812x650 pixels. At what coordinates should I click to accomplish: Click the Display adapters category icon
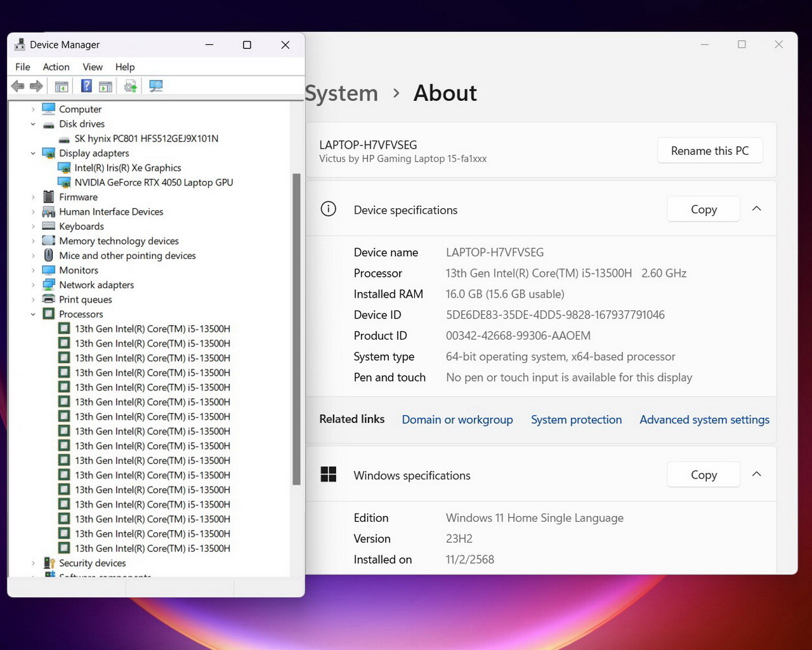point(49,153)
